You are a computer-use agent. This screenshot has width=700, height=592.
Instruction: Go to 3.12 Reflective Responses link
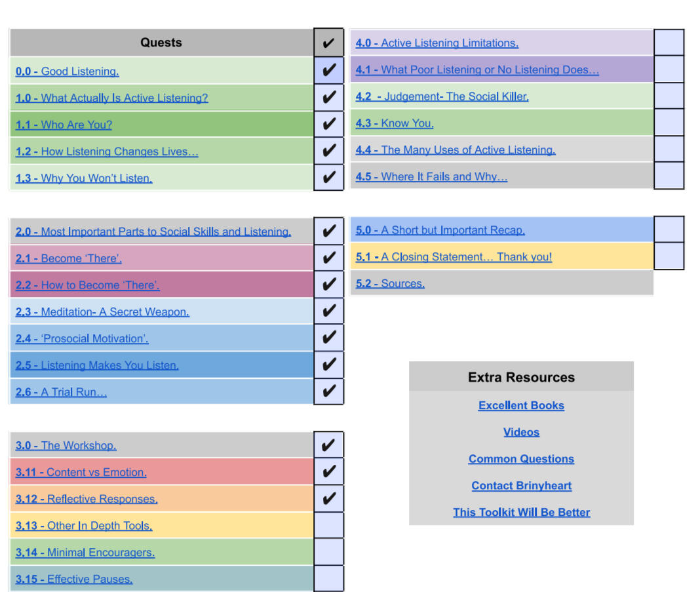[x=87, y=499]
